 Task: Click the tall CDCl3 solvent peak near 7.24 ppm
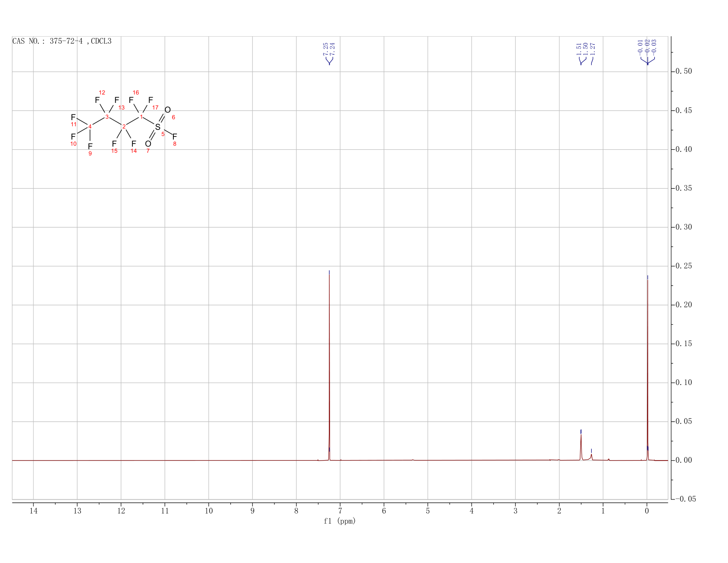pyautogui.click(x=329, y=367)
